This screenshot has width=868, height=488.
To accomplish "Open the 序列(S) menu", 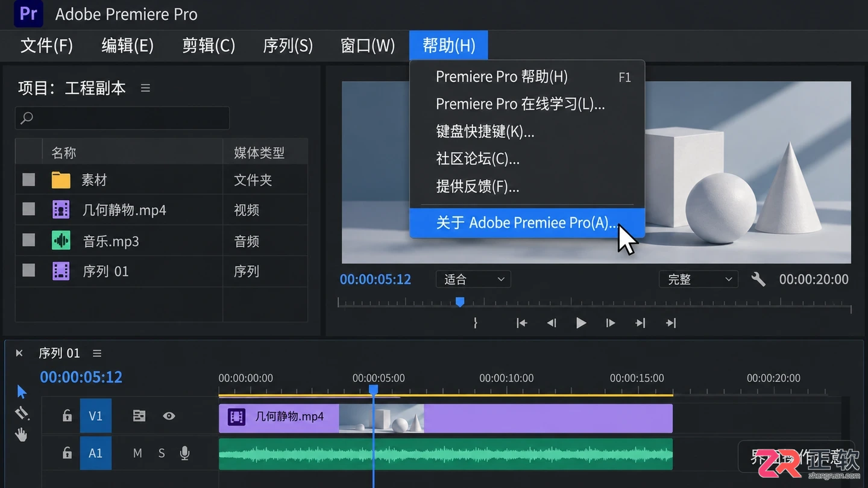I will click(288, 45).
